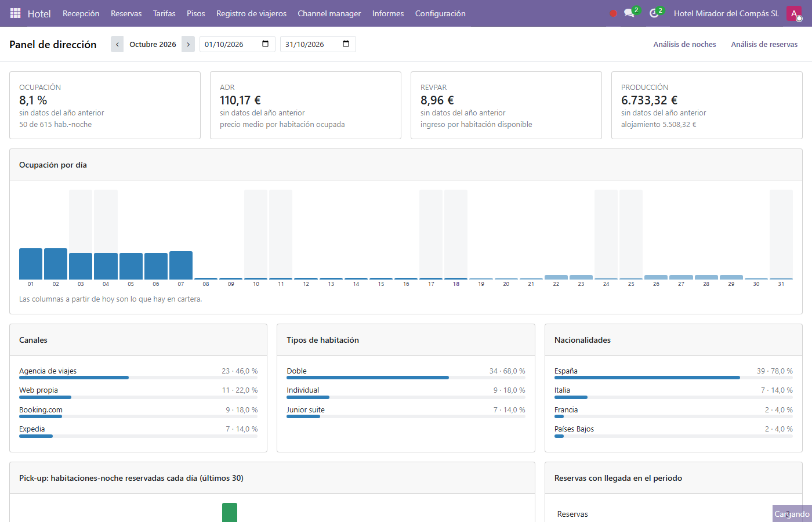Expand the Configuración menu
Screen dimensions: 812x522
pyautogui.click(x=440, y=13)
